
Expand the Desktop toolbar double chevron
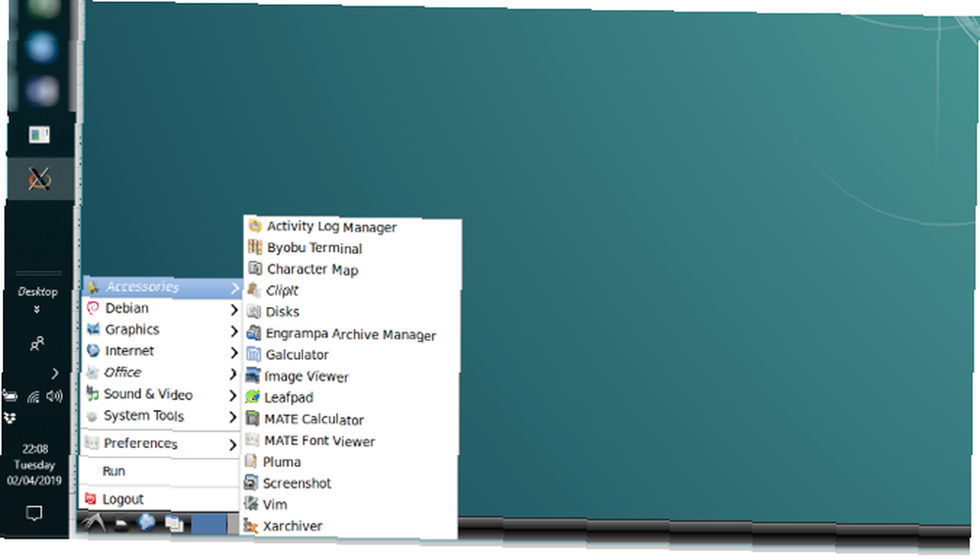point(37,309)
